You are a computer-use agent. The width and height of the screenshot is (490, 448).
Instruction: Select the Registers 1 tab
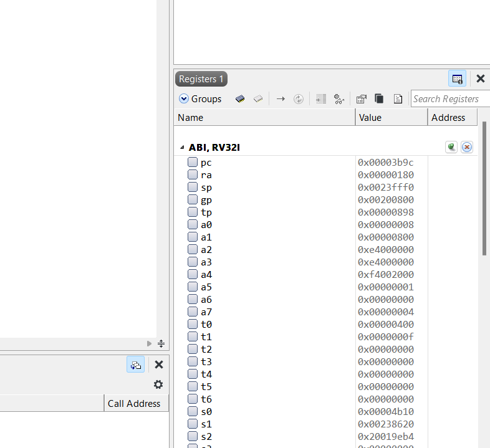coord(201,79)
